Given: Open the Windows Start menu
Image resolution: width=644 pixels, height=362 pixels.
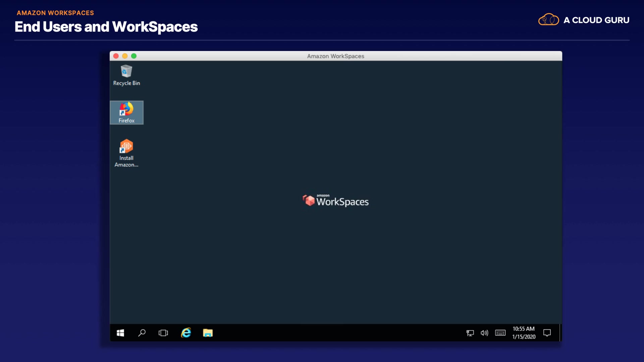Looking at the screenshot, I should pos(120,333).
